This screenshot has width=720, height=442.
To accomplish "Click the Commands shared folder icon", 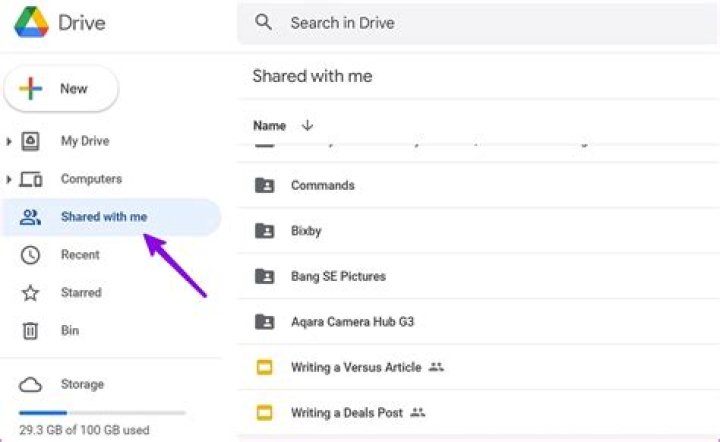I will 264,185.
